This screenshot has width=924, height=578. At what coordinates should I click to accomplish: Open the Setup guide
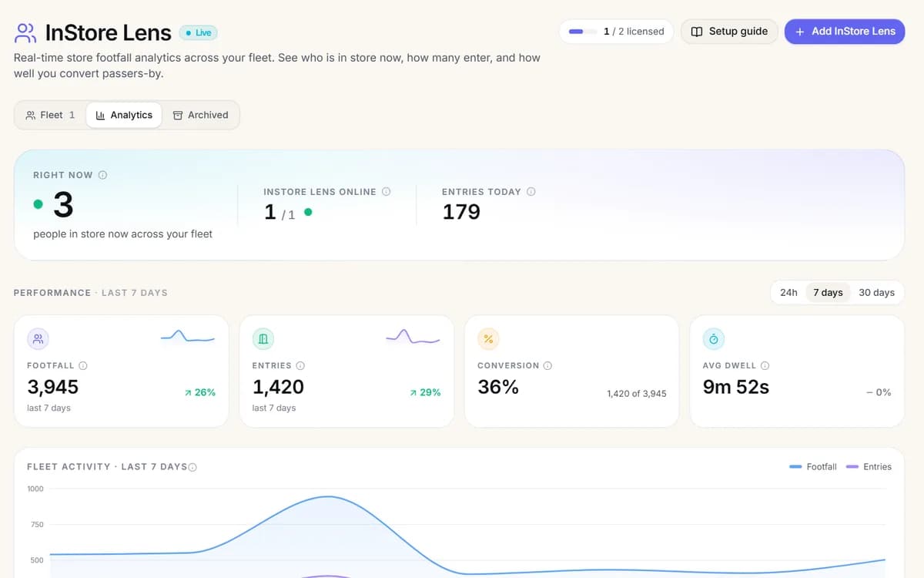tap(729, 32)
